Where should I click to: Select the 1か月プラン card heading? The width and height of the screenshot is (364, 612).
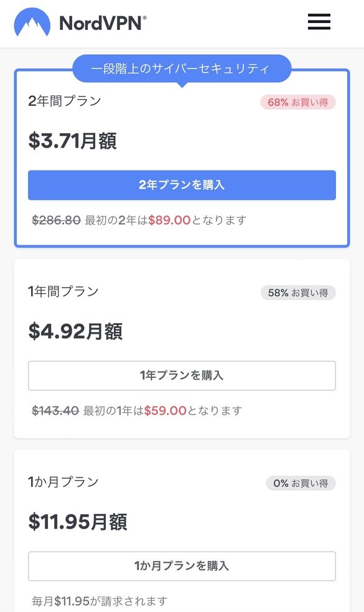pyautogui.click(x=63, y=482)
